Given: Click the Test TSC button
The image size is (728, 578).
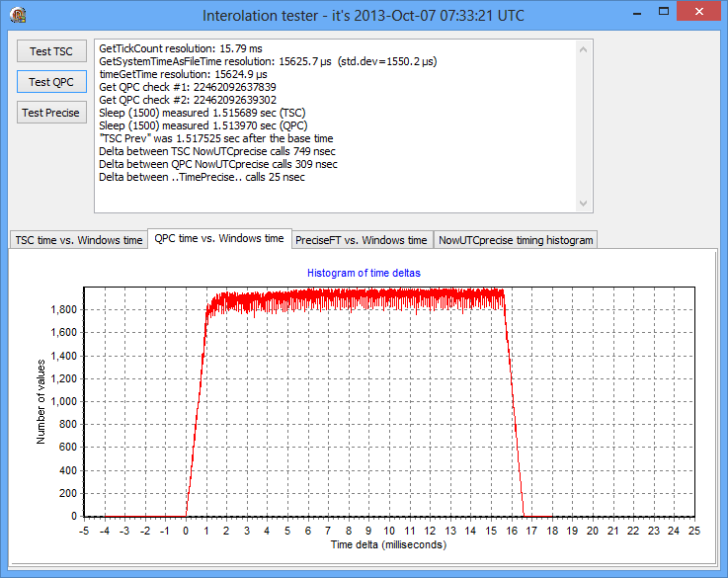Looking at the screenshot, I should [x=51, y=51].
